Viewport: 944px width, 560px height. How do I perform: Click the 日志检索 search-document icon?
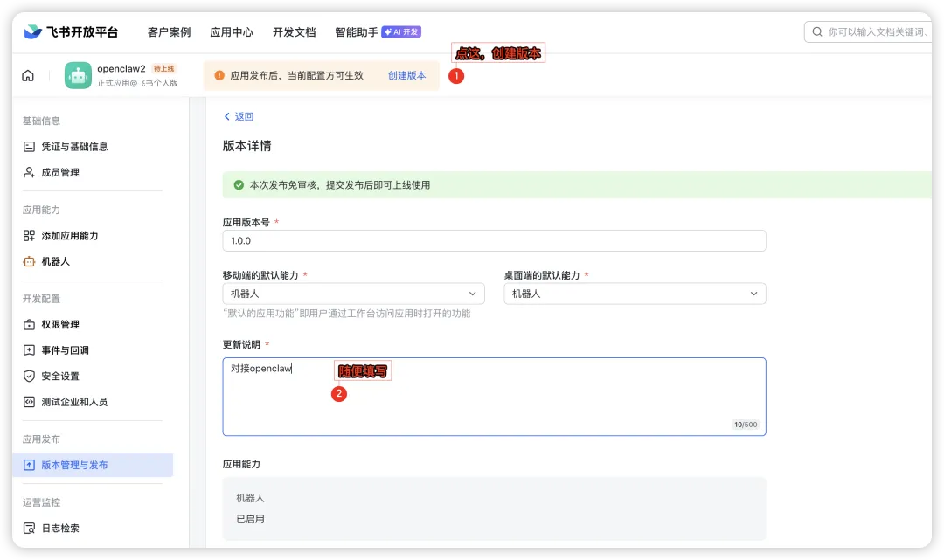[29, 529]
